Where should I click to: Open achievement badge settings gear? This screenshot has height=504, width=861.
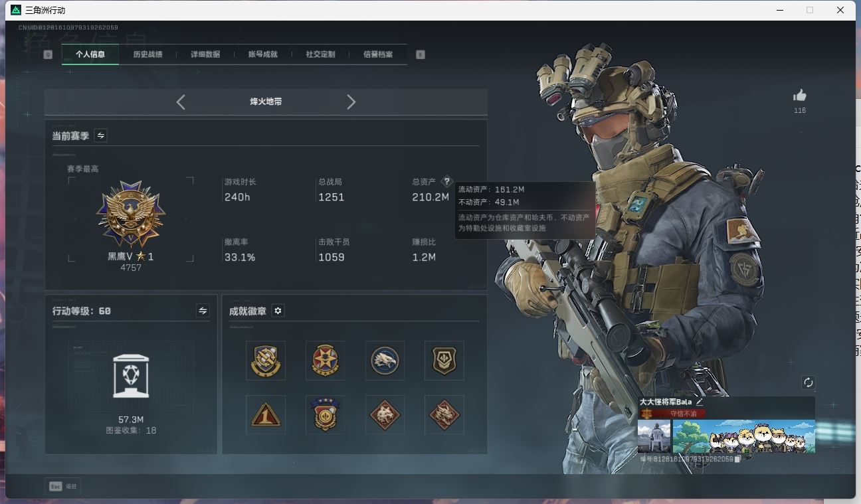coord(278,311)
